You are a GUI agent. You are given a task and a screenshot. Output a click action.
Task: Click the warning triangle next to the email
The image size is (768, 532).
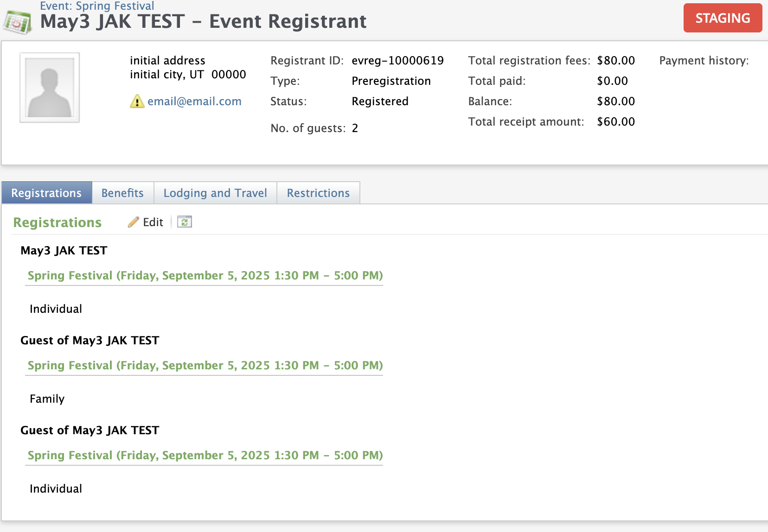(137, 101)
